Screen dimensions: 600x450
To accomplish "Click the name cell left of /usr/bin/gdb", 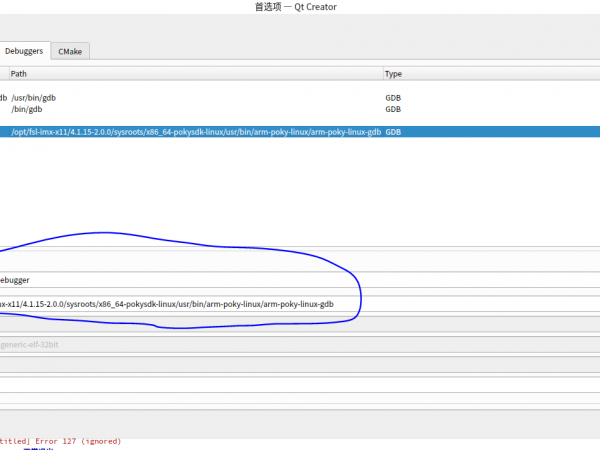I will [x=4, y=98].
